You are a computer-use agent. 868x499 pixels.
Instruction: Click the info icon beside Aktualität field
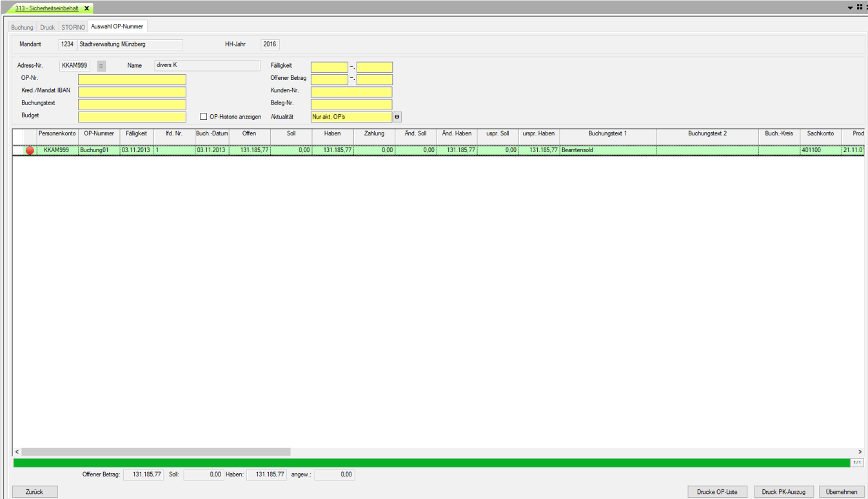coord(397,117)
